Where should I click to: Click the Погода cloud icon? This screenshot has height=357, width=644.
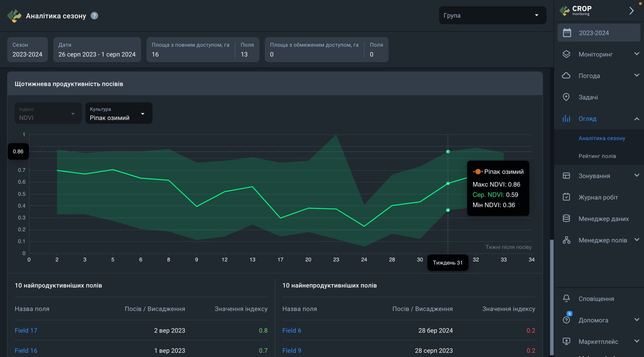(x=566, y=76)
